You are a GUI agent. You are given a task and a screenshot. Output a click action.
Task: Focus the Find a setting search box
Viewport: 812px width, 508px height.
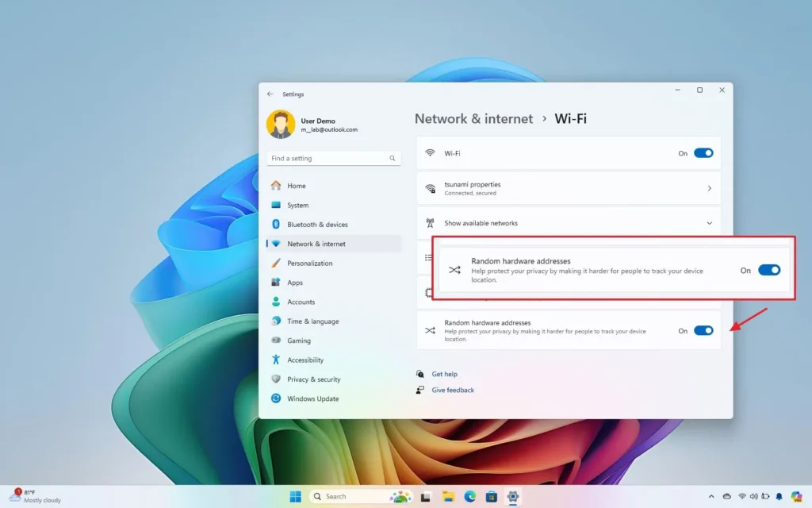coord(334,158)
